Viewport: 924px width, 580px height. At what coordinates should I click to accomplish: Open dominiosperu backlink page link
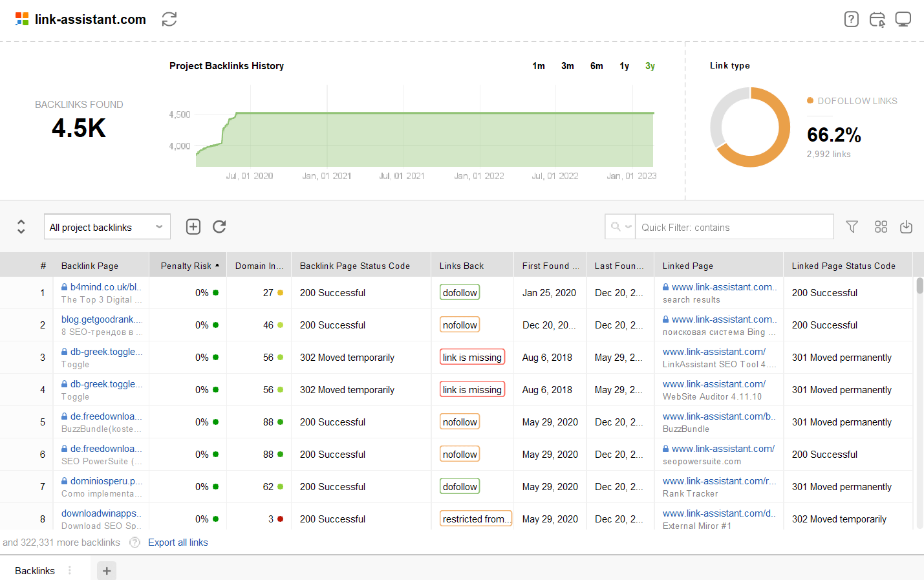pos(107,481)
